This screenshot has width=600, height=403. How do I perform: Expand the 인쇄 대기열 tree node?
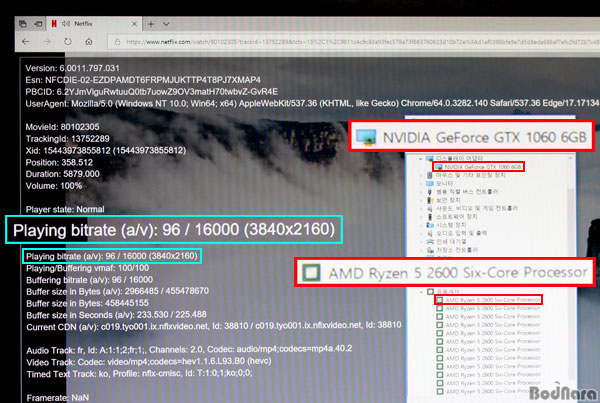pyautogui.click(x=421, y=241)
